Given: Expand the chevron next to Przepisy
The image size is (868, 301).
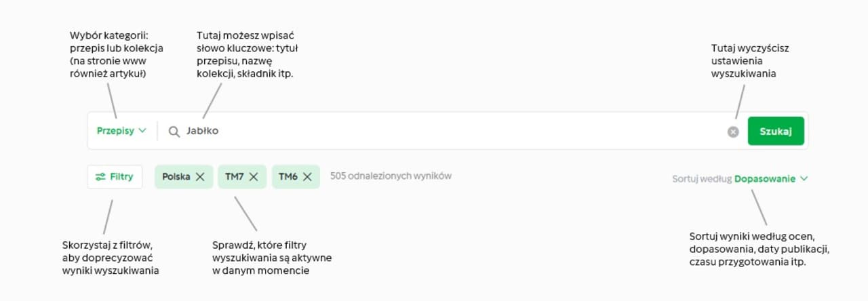Looking at the screenshot, I should click(142, 131).
